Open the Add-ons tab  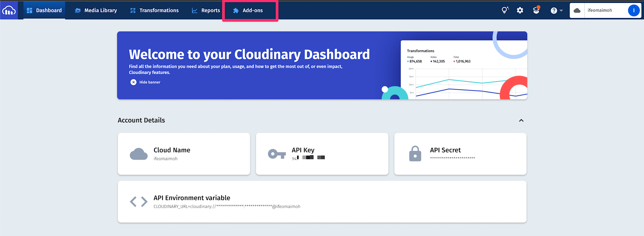(x=248, y=10)
